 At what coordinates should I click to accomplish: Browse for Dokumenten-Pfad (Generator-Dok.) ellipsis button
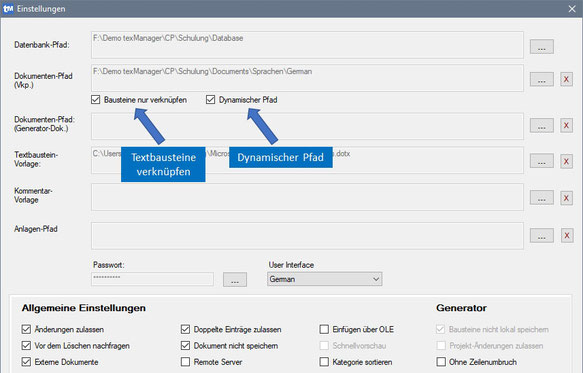pyautogui.click(x=541, y=126)
